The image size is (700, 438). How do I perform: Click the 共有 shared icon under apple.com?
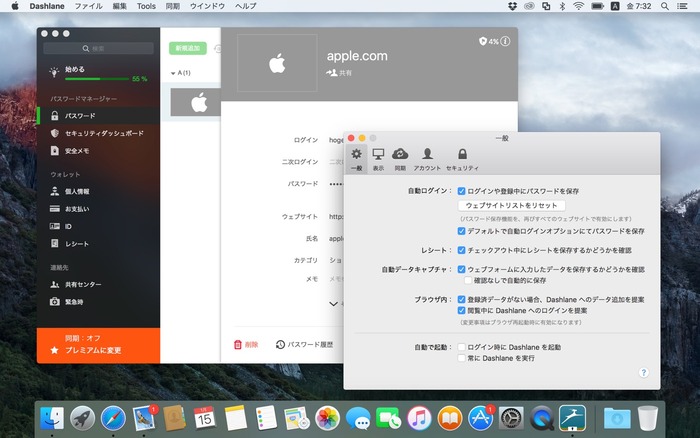click(x=339, y=72)
